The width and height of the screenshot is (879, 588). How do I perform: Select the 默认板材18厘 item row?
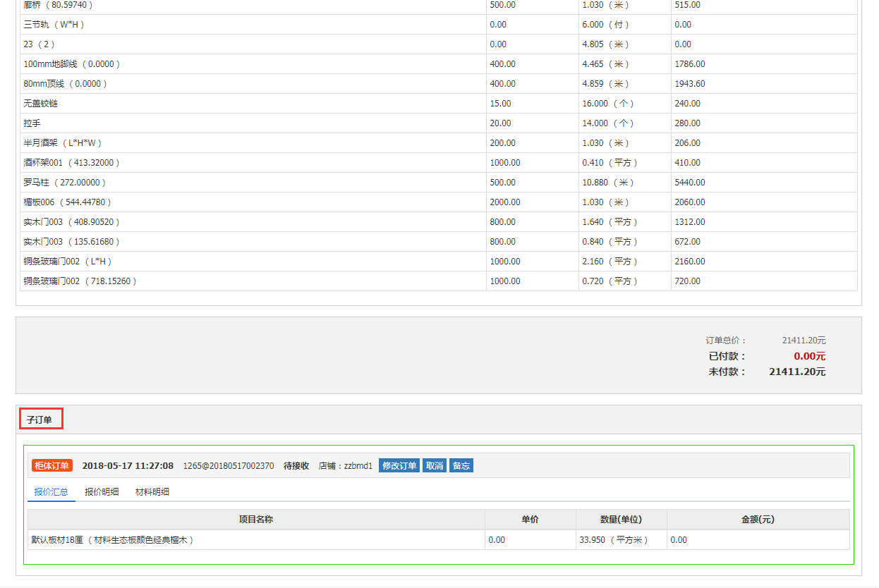click(113, 540)
